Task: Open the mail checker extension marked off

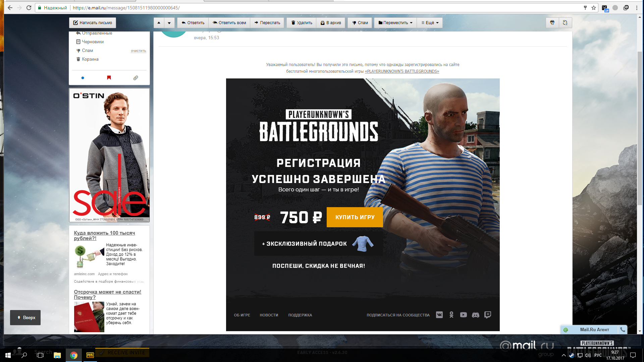Action: click(605, 8)
